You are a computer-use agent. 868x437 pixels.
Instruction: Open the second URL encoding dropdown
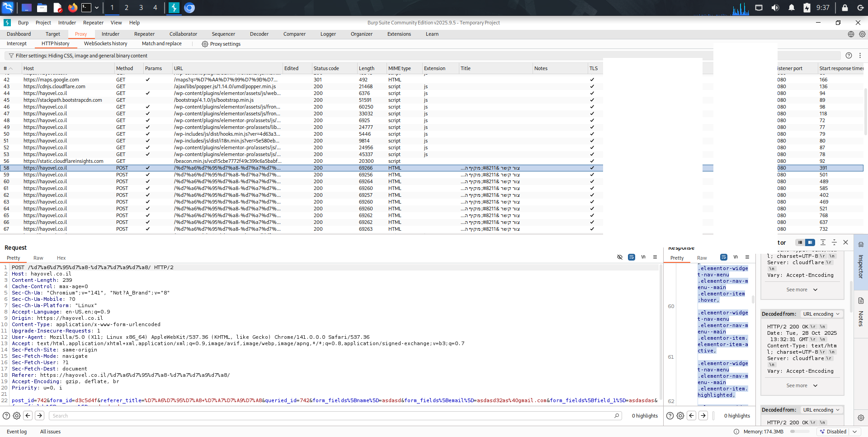tap(821, 410)
